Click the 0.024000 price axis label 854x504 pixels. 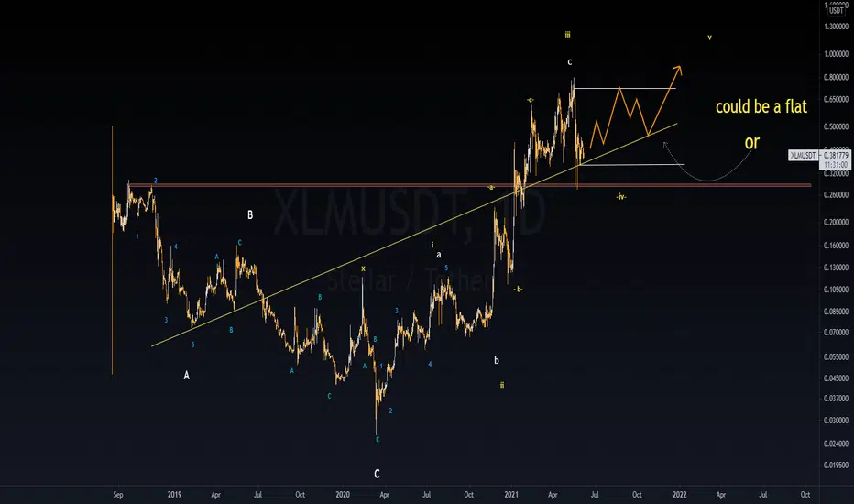click(x=836, y=444)
